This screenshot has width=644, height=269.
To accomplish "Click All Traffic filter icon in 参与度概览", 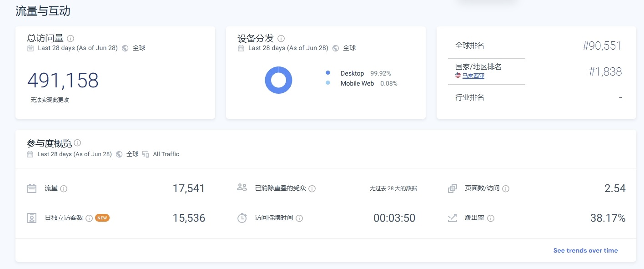I will point(146,154).
